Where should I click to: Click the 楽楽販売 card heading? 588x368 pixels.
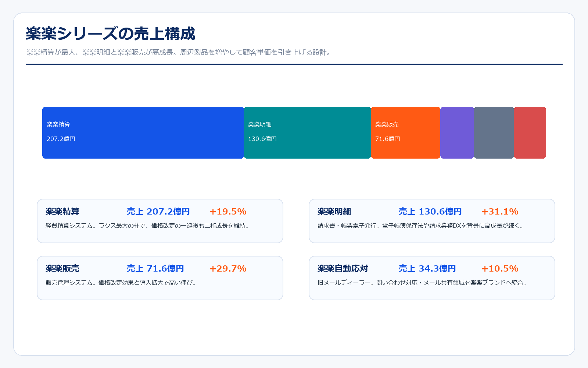click(x=62, y=269)
